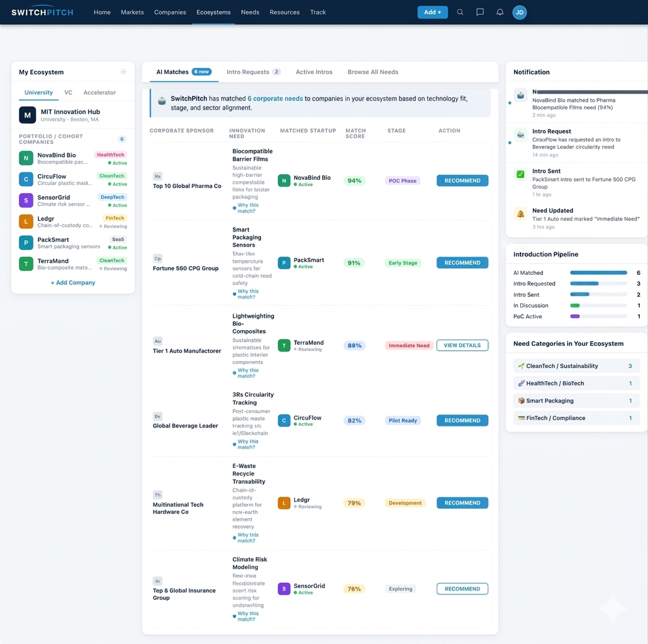Screen dimensions: 648x644
Task: Open Why this match for E-Waste Recycle
Action: click(x=247, y=538)
